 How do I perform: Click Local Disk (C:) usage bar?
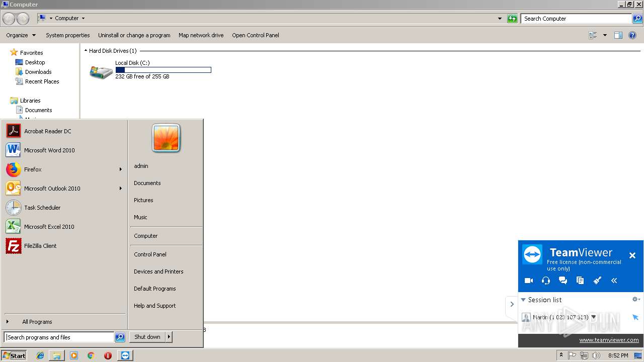163,70
